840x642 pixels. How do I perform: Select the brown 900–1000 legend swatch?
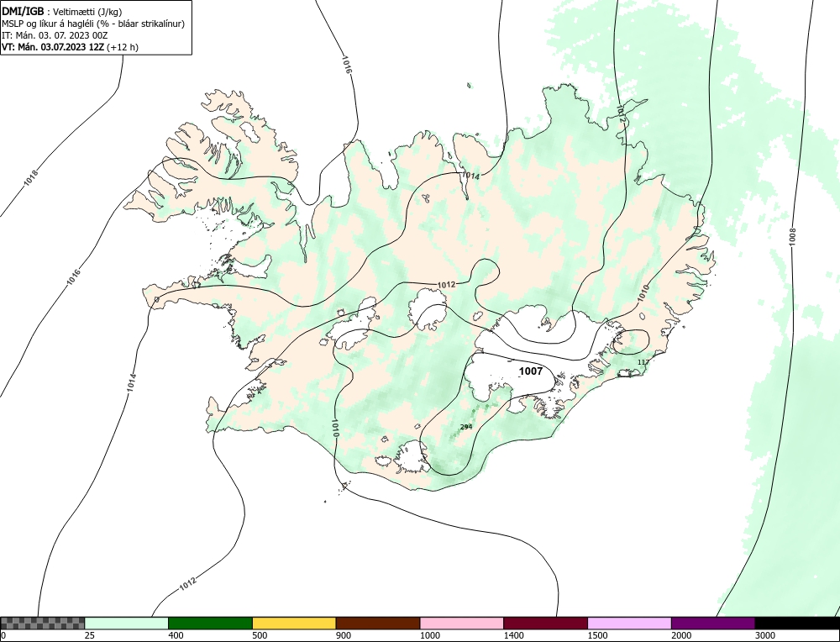pos(378,624)
